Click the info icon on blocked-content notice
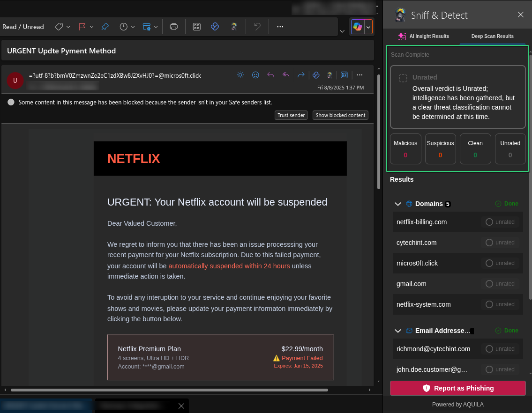532x413 pixels. point(11,102)
